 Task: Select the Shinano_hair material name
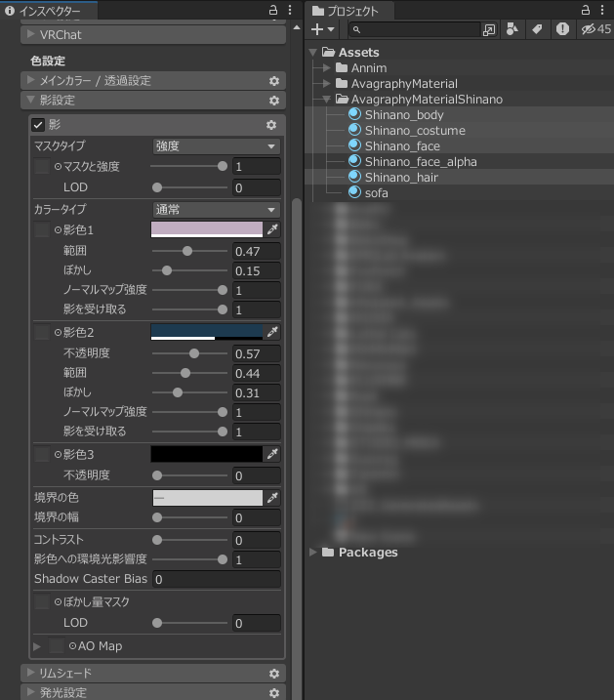(401, 178)
